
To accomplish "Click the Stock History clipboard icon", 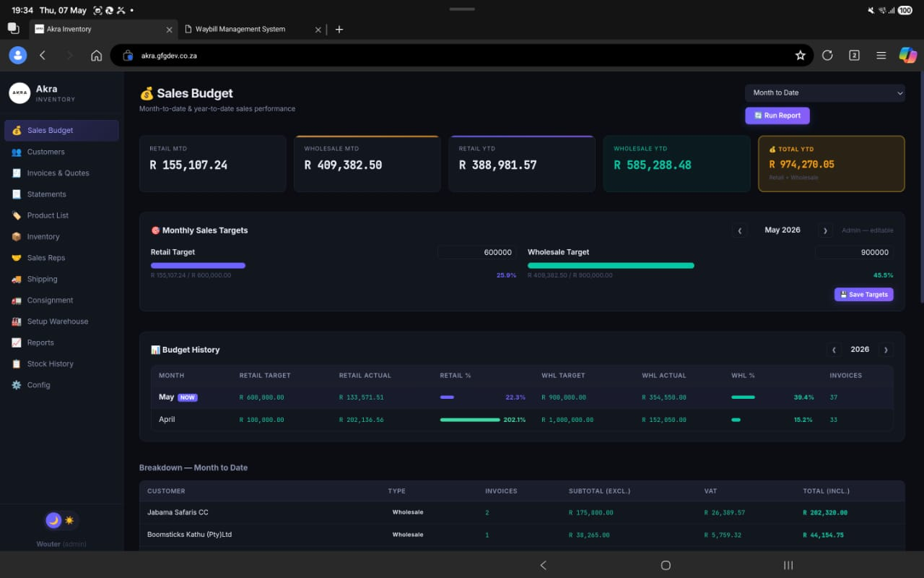I will [x=17, y=364].
